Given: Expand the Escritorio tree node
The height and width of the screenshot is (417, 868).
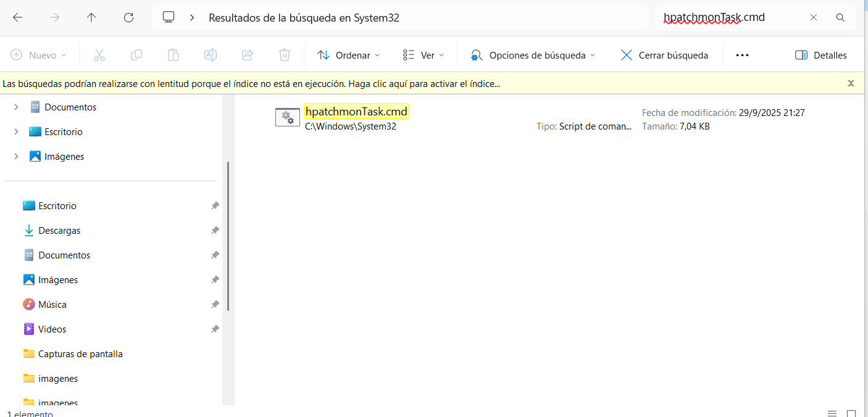Looking at the screenshot, I should tap(16, 131).
